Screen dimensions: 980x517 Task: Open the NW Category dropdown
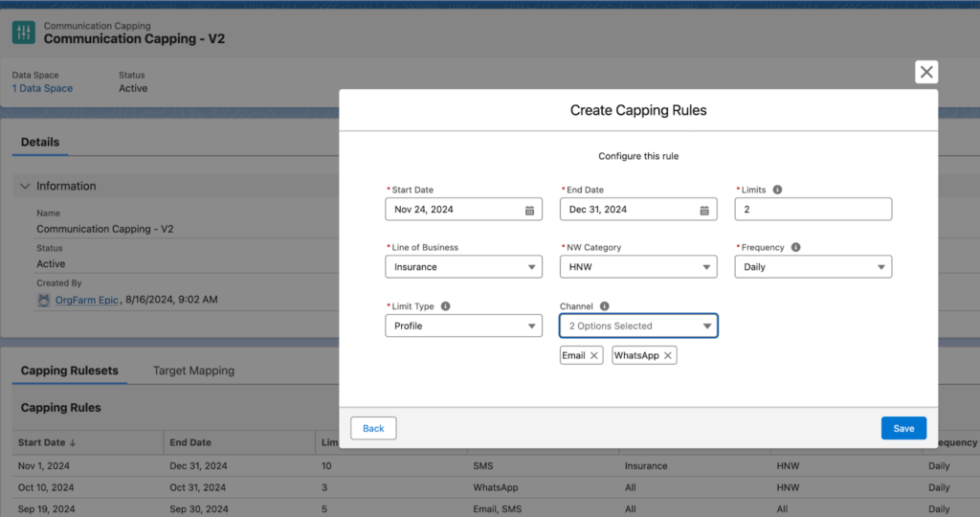coord(637,267)
